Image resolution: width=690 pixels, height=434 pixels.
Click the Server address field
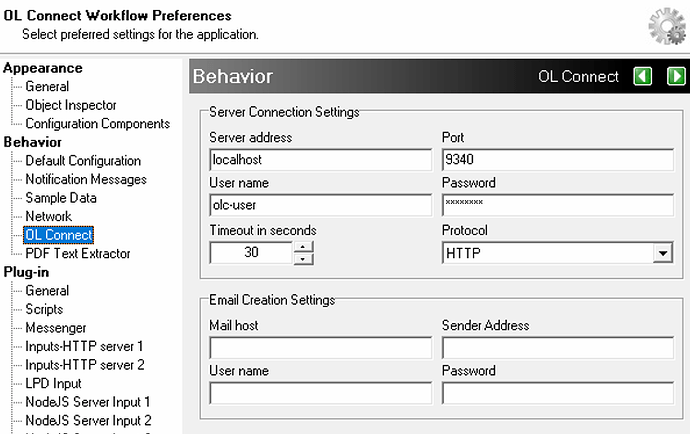(x=321, y=160)
